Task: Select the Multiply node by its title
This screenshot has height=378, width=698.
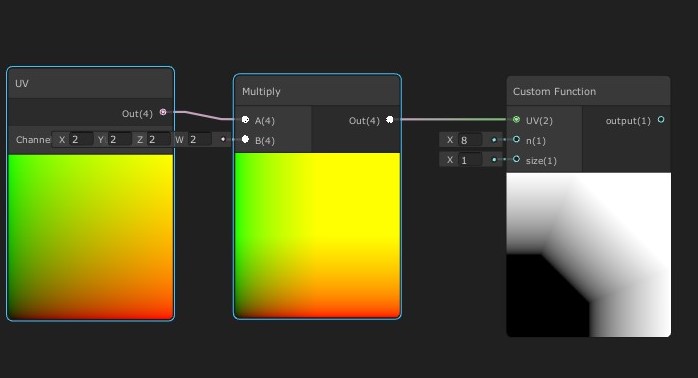Action: (261, 92)
